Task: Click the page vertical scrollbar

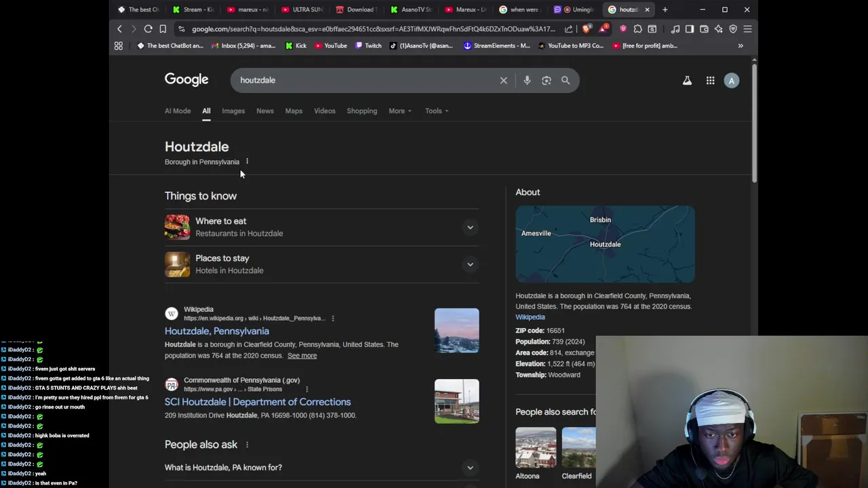Action: [754, 122]
